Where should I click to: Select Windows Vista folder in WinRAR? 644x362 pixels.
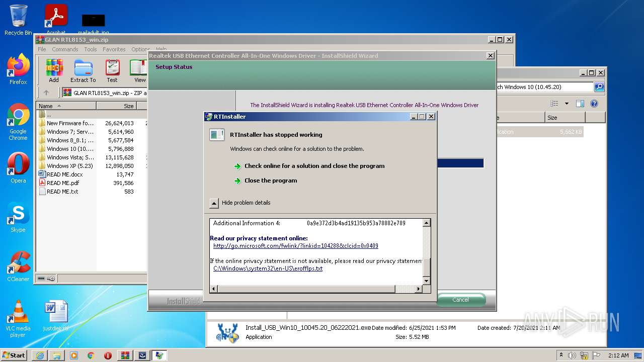click(x=67, y=157)
